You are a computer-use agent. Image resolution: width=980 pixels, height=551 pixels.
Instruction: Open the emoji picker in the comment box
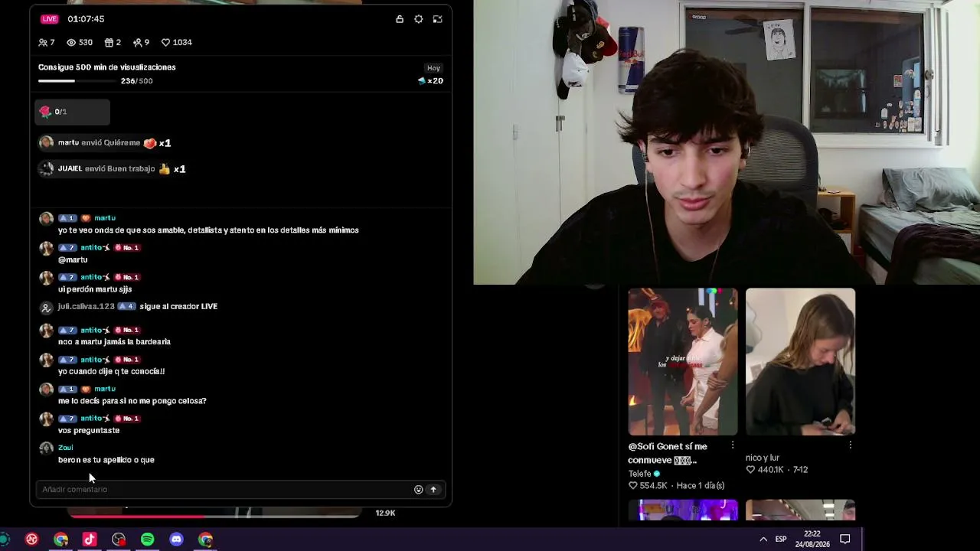click(418, 490)
